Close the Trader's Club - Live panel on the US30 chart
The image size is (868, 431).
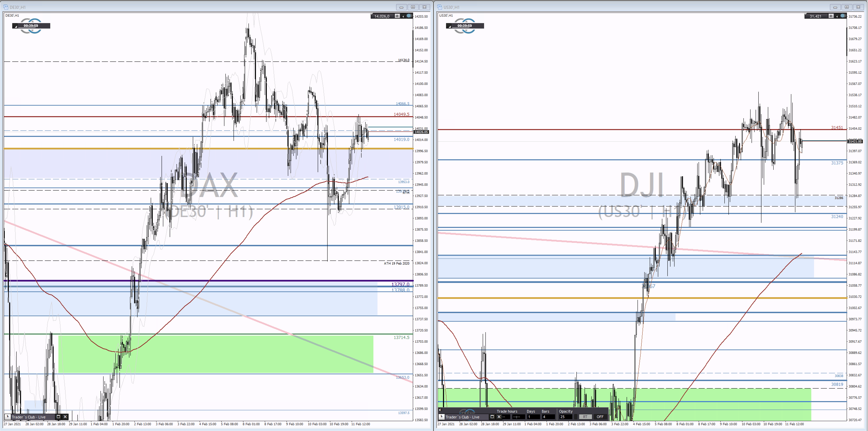[499, 417]
